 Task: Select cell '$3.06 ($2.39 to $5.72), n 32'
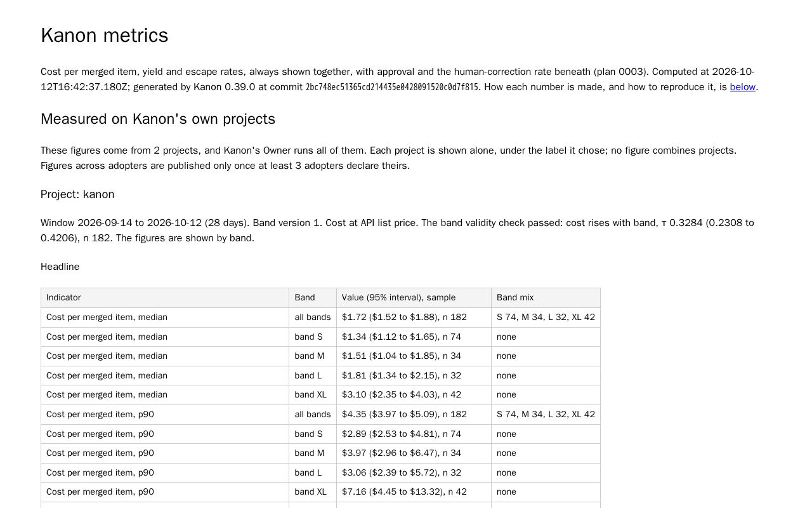click(x=414, y=473)
